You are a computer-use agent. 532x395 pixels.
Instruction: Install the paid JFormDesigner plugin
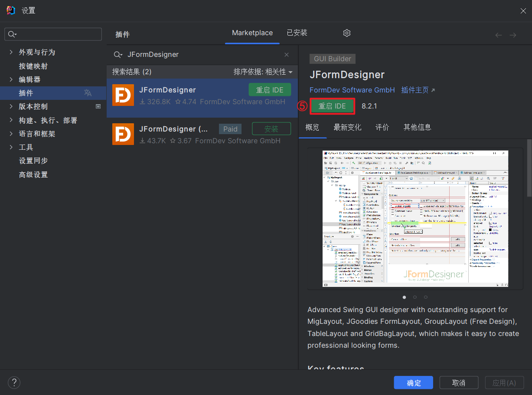point(271,129)
